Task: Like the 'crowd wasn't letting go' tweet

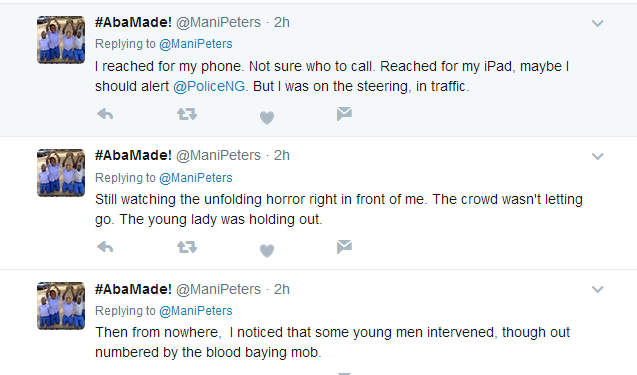Action: [267, 250]
